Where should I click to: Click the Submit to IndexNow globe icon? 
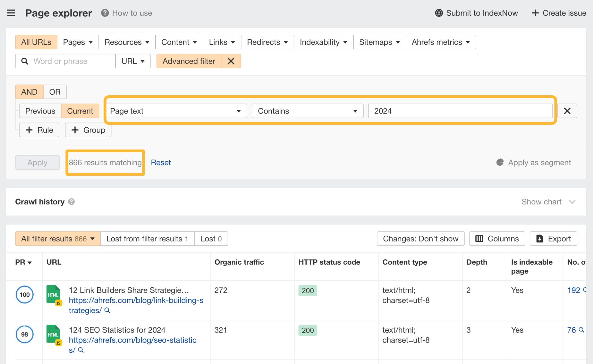[x=438, y=13]
